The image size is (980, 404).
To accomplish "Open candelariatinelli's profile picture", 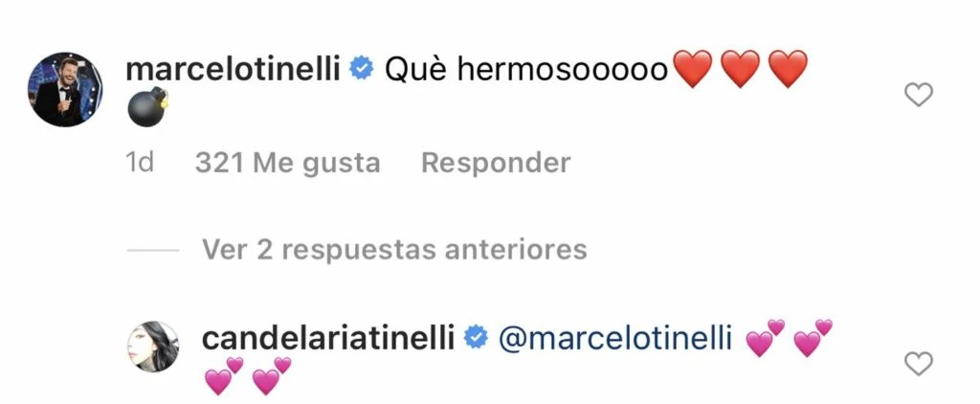I will coord(153,348).
